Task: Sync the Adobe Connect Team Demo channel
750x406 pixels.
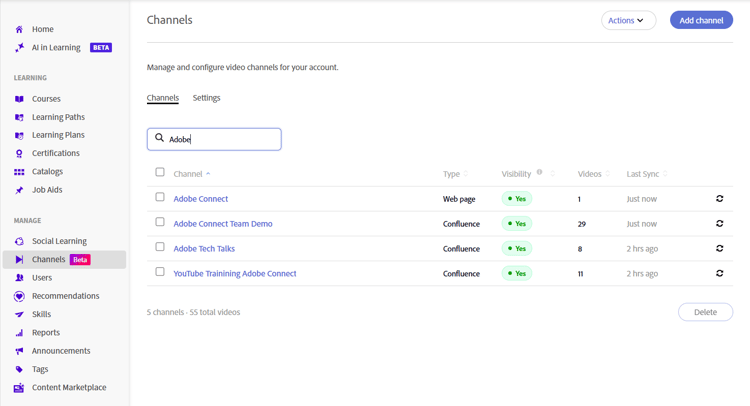Action: coord(719,223)
